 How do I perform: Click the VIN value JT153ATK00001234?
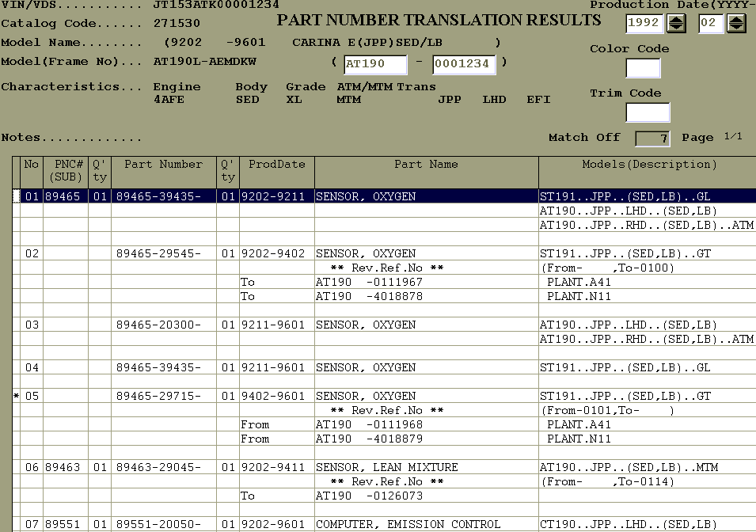[216, 5]
